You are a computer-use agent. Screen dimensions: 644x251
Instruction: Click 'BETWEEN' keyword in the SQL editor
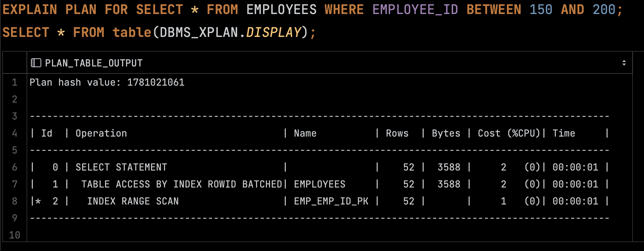[494, 10]
